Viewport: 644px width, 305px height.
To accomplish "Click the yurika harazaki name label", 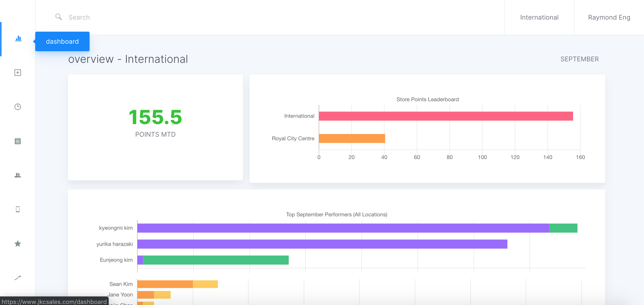I will [114, 244].
